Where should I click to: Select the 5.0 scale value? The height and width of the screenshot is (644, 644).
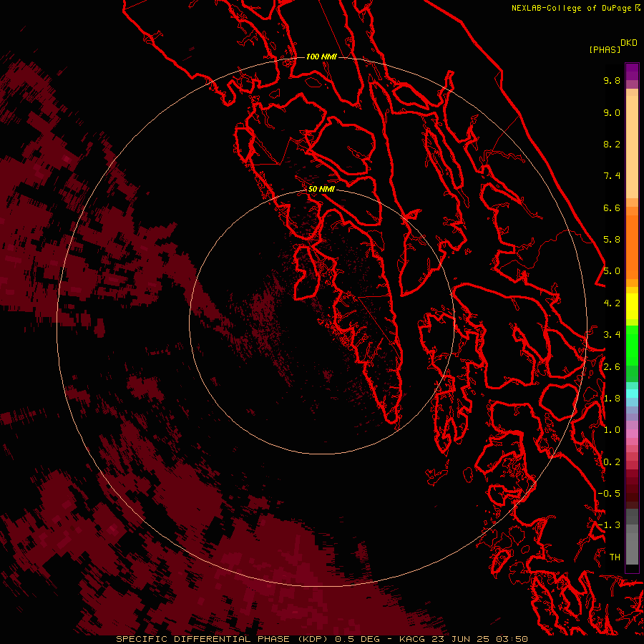point(612,271)
